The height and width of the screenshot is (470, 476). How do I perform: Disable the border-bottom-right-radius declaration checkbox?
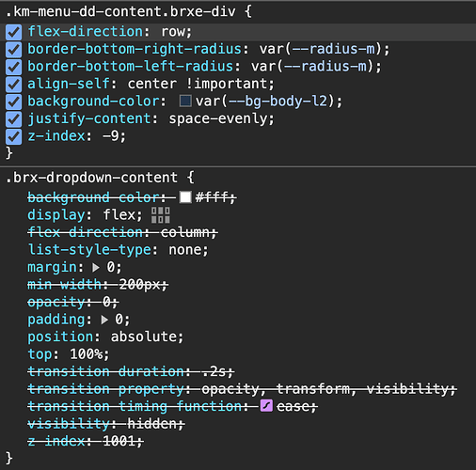tap(13, 50)
